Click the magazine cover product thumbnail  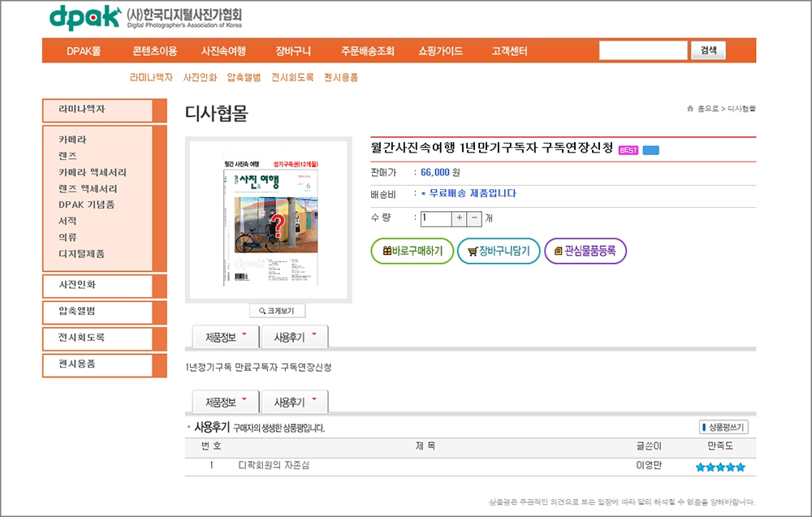(x=269, y=218)
